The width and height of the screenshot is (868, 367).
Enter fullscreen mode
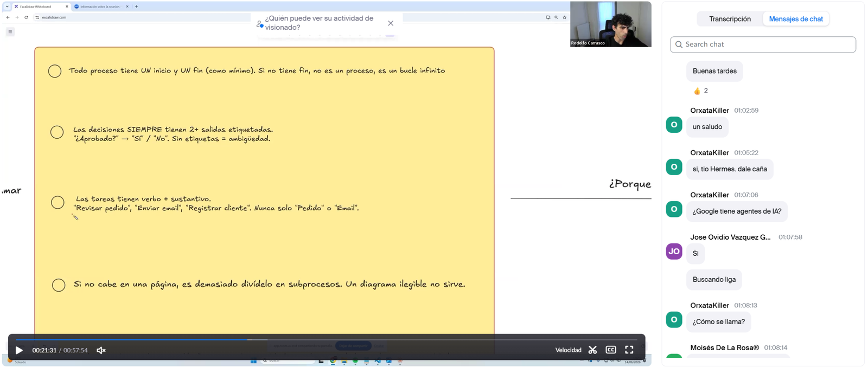pos(629,350)
